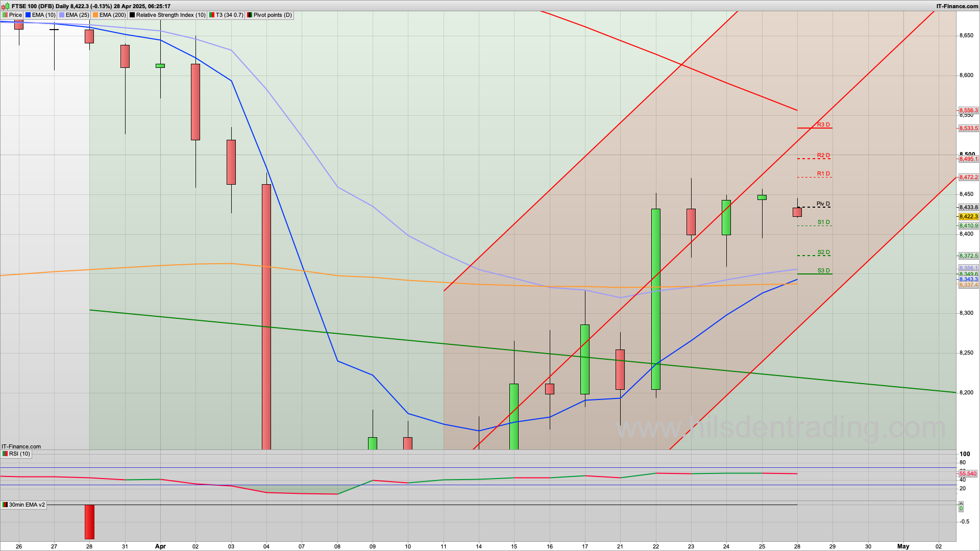Click the 8,250 price axis label
The image size is (980, 551).
pyautogui.click(x=966, y=353)
